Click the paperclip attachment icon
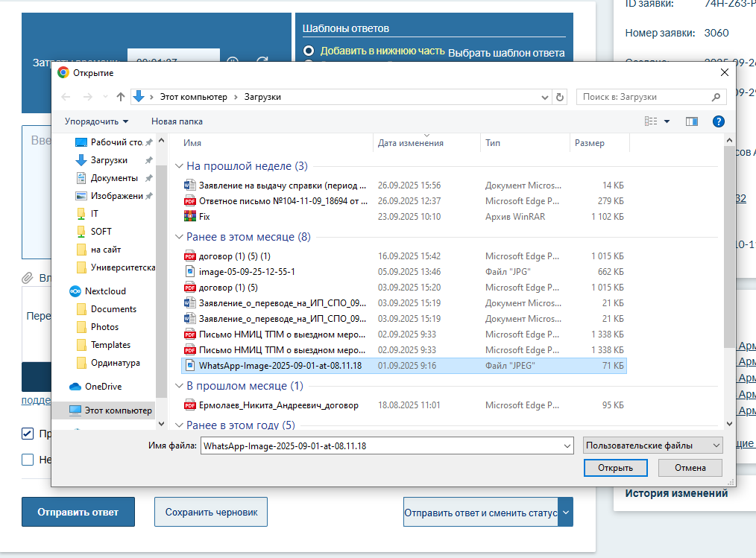Screen dimensions: 756x558 [28, 278]
